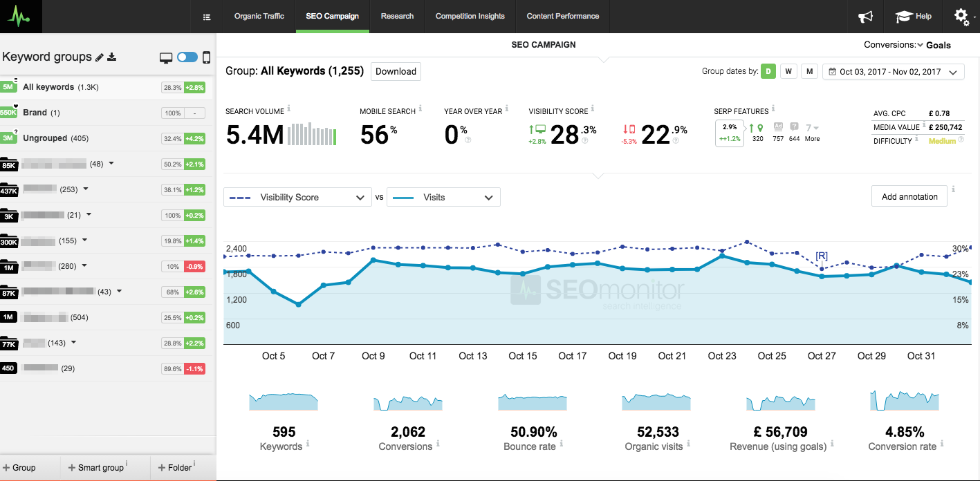The image size is (980, 481).
Task: Click the [R] annotation marker on chart
Action: pos(822,256)
